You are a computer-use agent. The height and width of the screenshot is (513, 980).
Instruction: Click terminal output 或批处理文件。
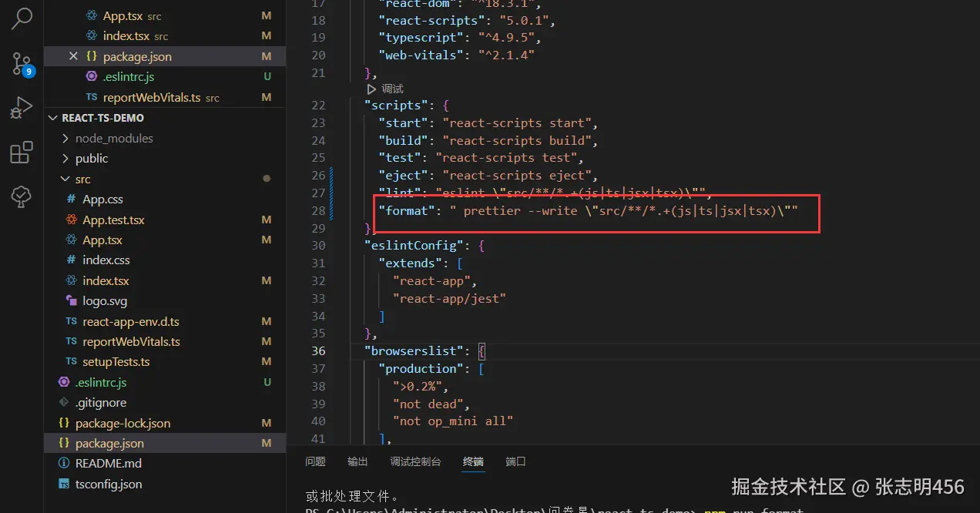(x=352, y=495)
